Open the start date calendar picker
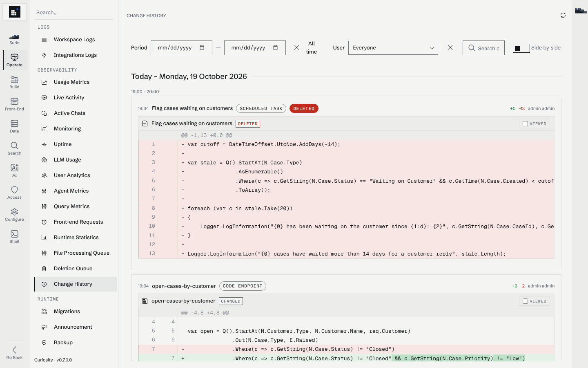The height and width of the screenshot is (368, 588). [x=202, y=47]
